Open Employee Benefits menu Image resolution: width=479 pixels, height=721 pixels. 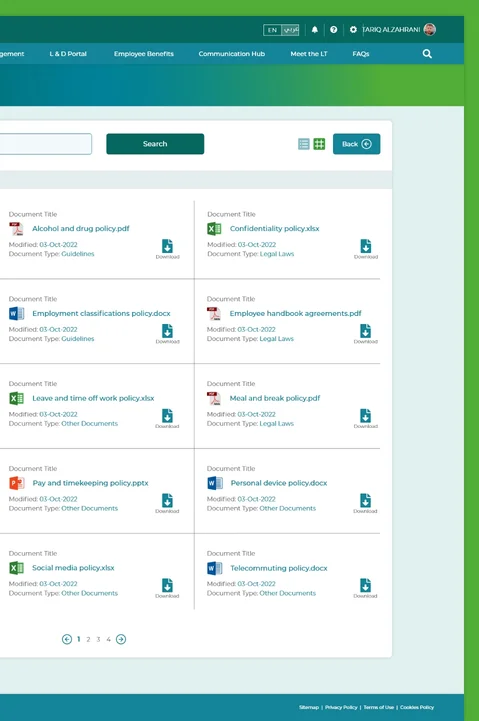coord(144,54)
